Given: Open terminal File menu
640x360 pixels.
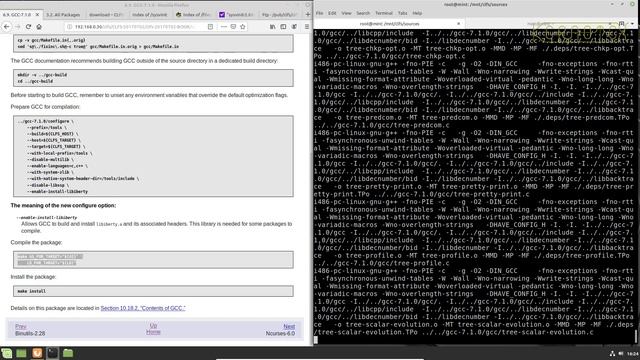Looking at the screenshot, I should click(x=320, y=13).
